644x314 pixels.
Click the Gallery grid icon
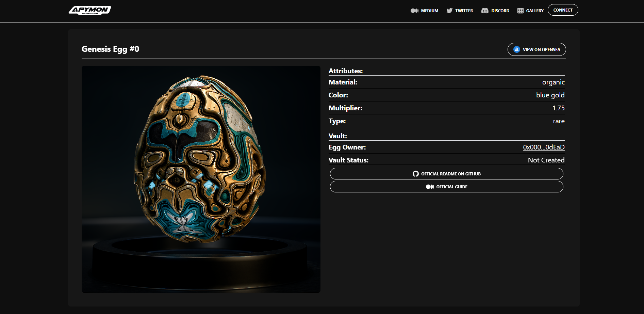(520, 11)
